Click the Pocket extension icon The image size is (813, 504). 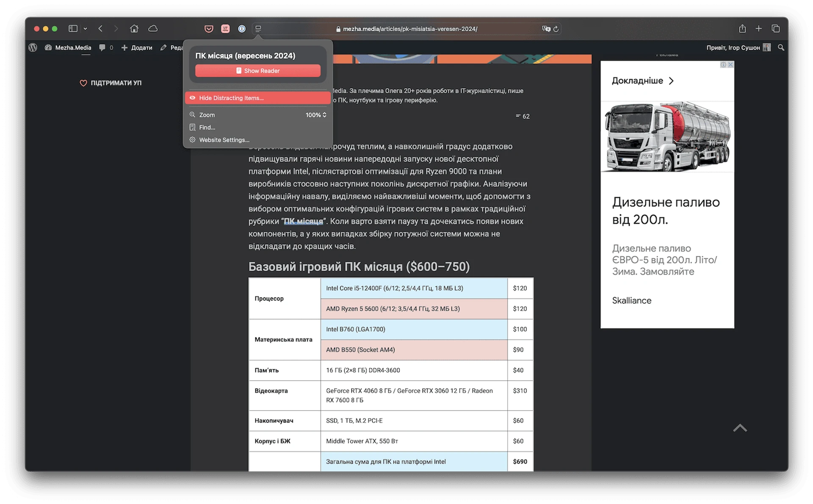[x=209, y=29]
